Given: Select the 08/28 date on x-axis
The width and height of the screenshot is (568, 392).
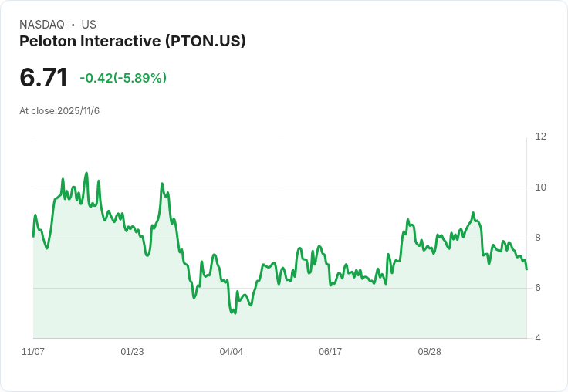Looking at the screenshot, I should [x=429, y=352].
